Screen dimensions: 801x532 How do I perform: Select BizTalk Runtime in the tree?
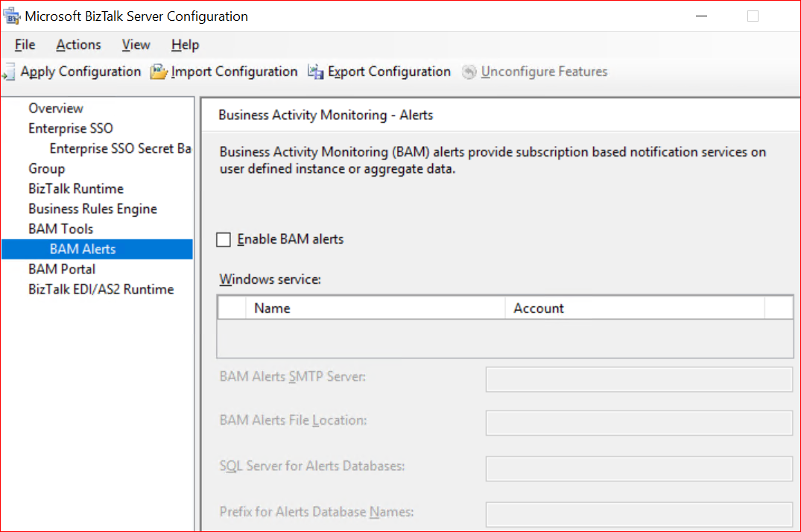76,189
